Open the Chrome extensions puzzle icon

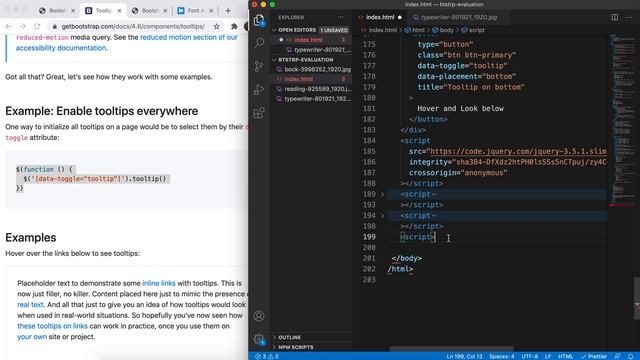click(x=234, y=26)
